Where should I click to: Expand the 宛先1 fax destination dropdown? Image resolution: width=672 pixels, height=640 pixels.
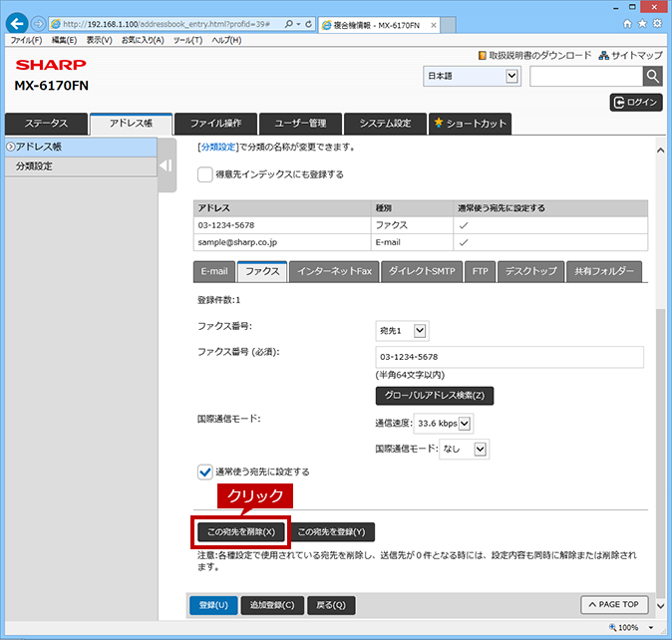pyautogui.click(x=402, y=331)
